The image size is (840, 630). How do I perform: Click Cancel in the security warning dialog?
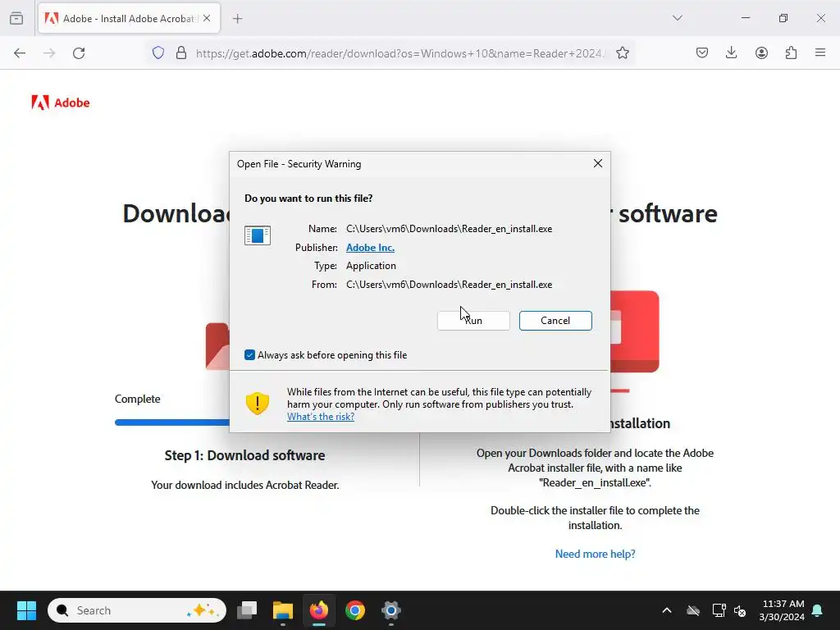(x=555, y=321)
